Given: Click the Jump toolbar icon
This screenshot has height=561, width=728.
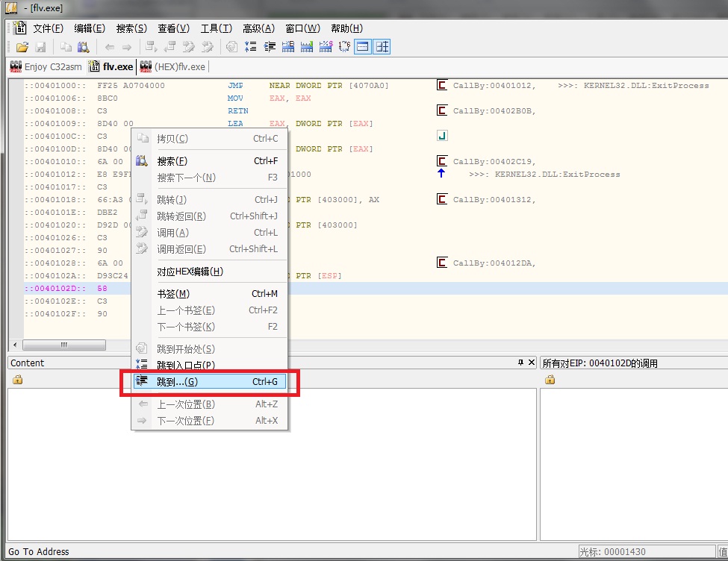Looking at the screenshot, I should click(152, 47).
